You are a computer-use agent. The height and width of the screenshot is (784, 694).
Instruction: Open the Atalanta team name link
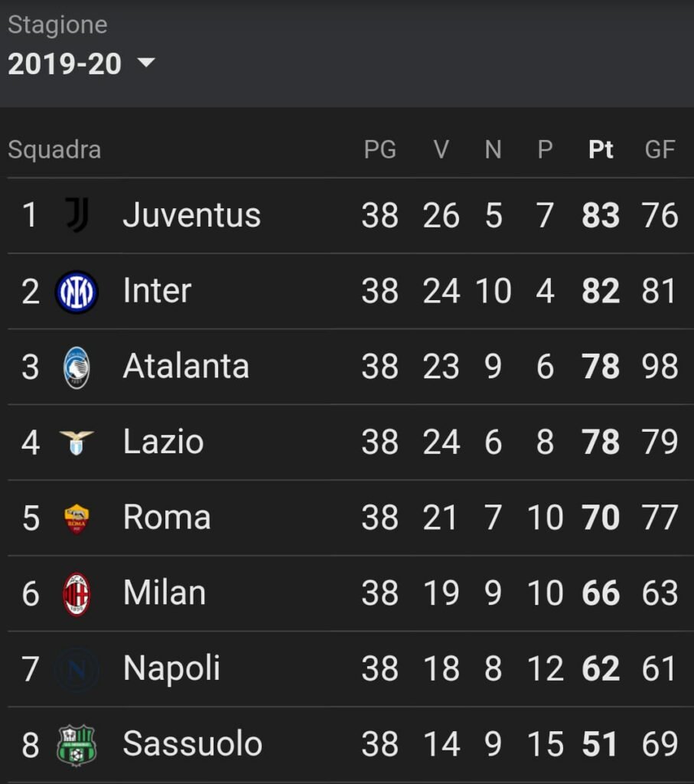pos(186,366)
